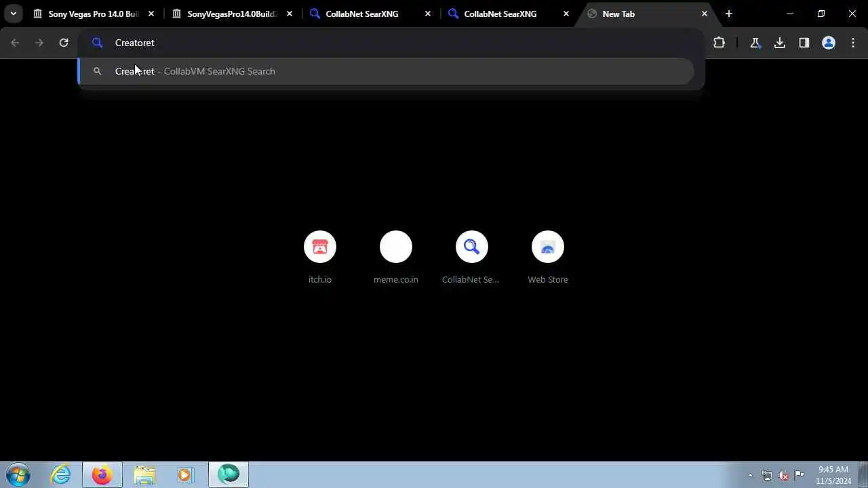Viewport: 868px width, 488px height.
Task: Open the clock showing 9:45 AM
Action: (833, 475)
